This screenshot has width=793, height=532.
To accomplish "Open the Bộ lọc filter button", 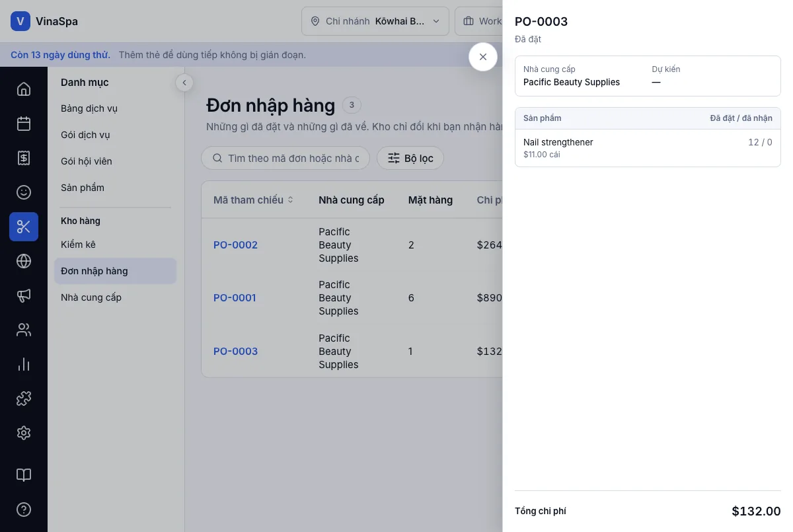I will 410,158.
